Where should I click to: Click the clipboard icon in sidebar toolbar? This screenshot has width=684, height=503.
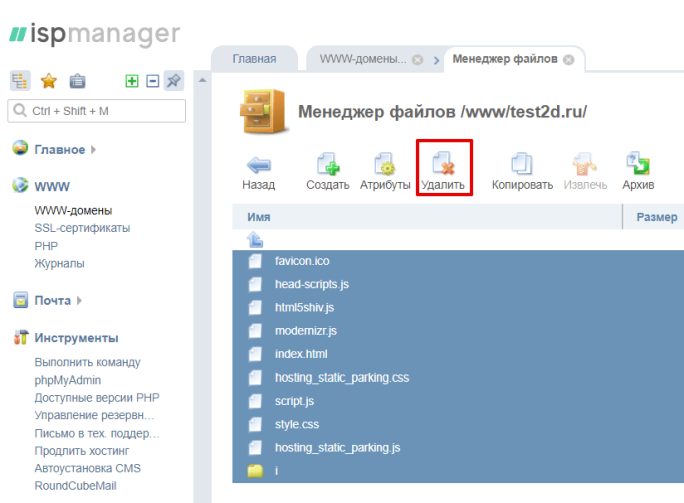pyautogui.click(x=78, y=81)
